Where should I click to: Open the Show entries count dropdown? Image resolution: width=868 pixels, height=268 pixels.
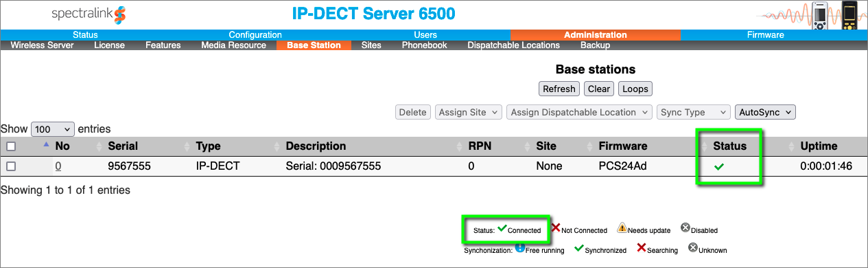coord(52,129)
